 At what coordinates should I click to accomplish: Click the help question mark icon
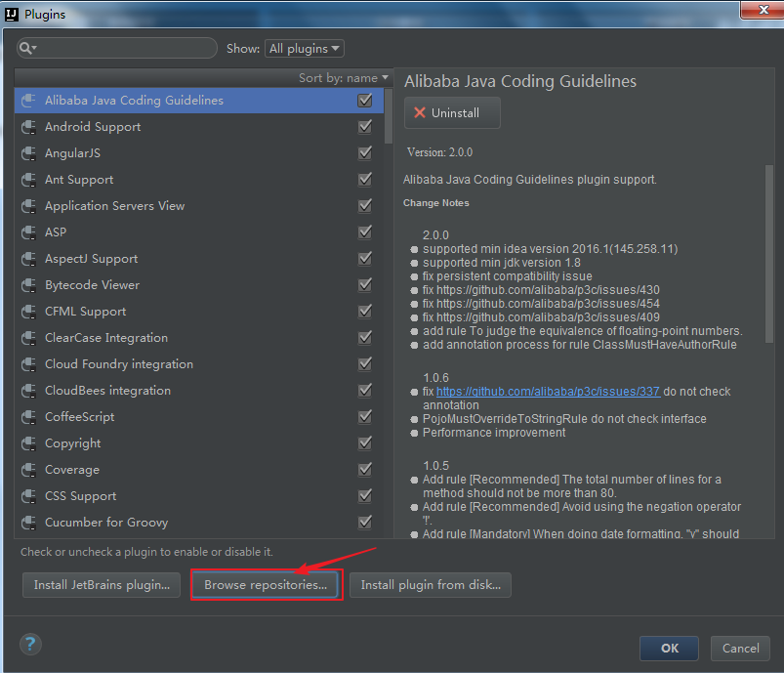[x=29, y=644]
